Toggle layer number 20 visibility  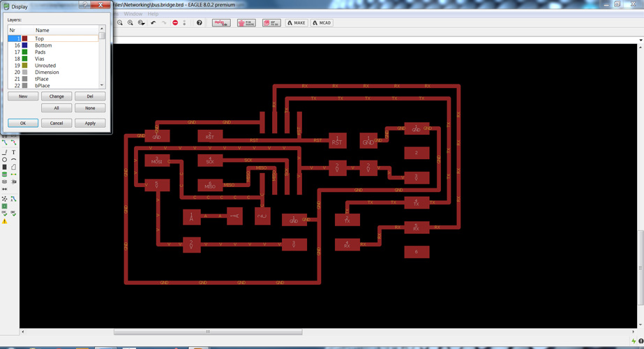pyautogui.click(x=17, y=73)
